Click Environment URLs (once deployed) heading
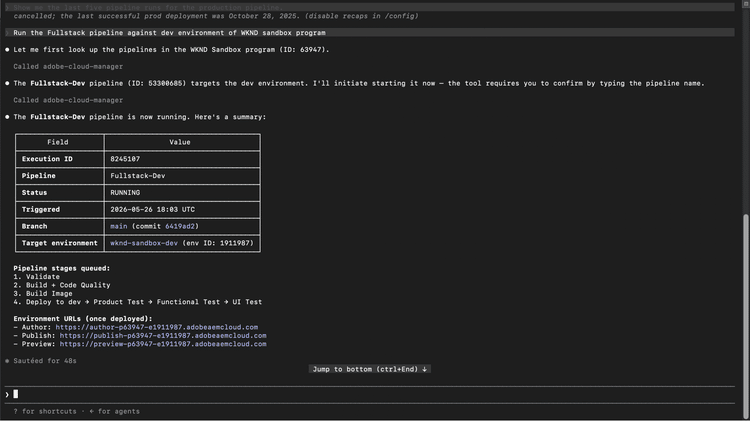 [x=83, y=319]
